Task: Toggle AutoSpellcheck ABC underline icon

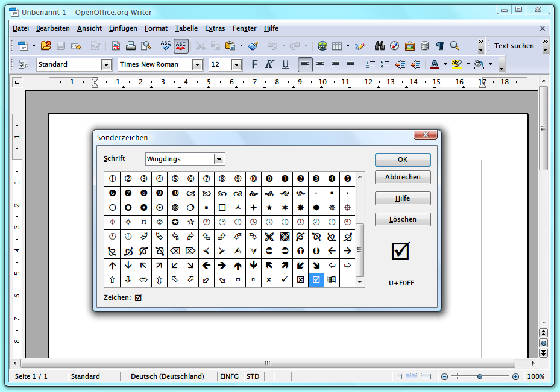Action: [x=181, y=46]
